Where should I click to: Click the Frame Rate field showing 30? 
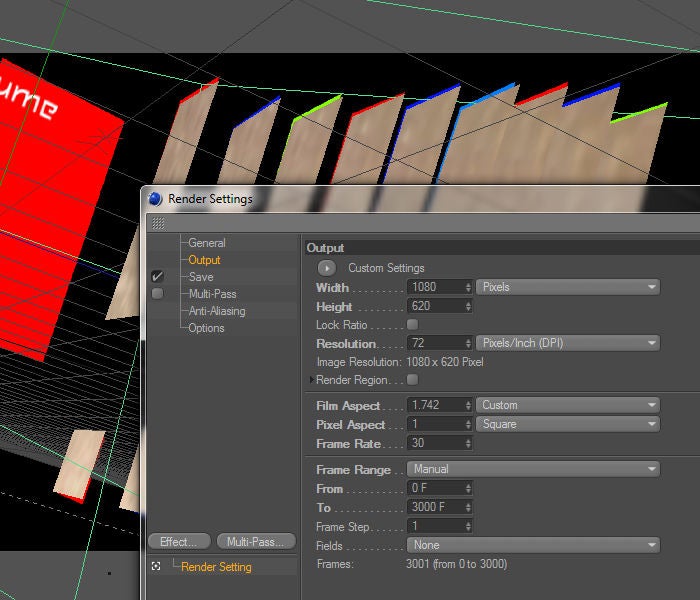436,443
